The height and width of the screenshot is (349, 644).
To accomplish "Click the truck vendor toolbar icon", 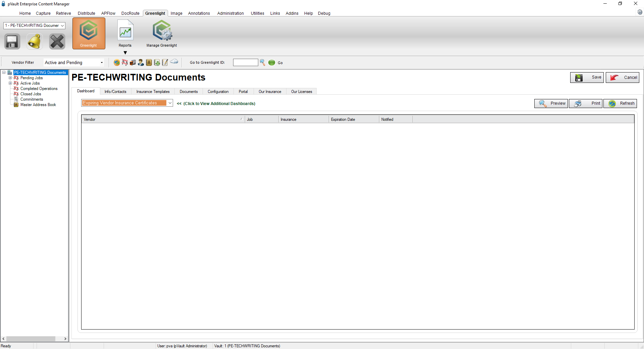I will click(x=133, y=62).
